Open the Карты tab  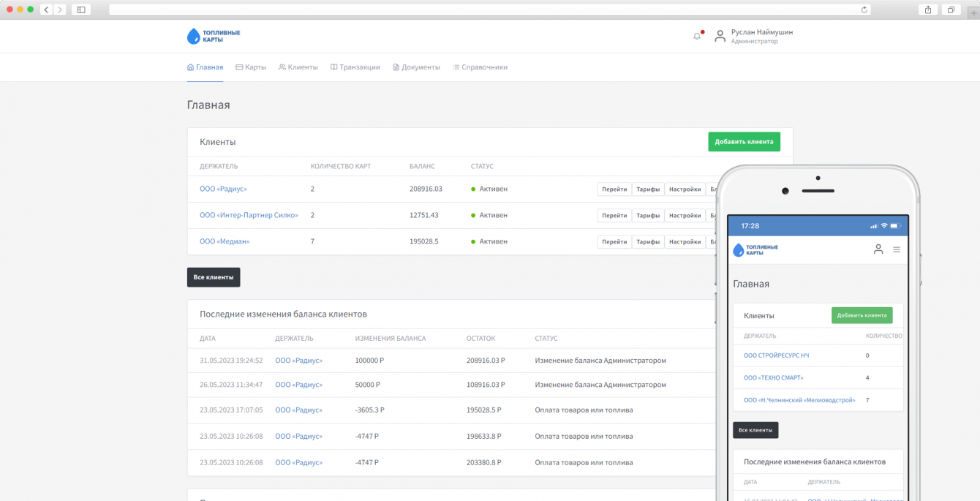[251, 67]
